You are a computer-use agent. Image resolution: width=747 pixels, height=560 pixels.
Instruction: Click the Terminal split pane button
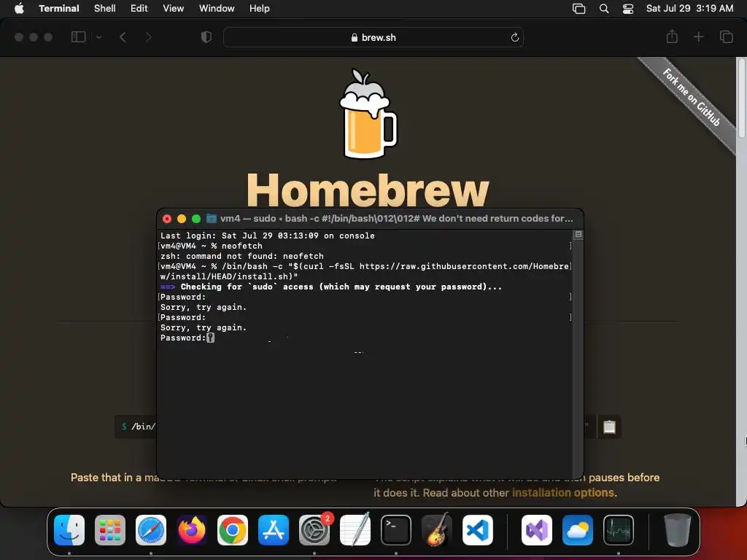578,234
